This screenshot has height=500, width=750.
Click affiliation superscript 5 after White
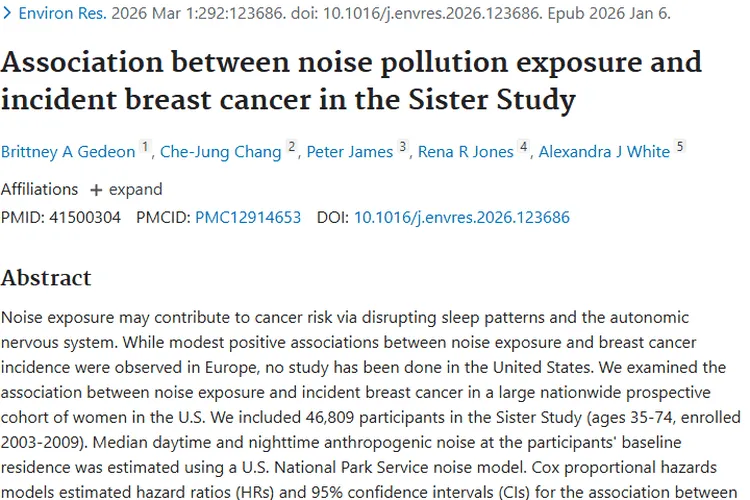(680, 148)
